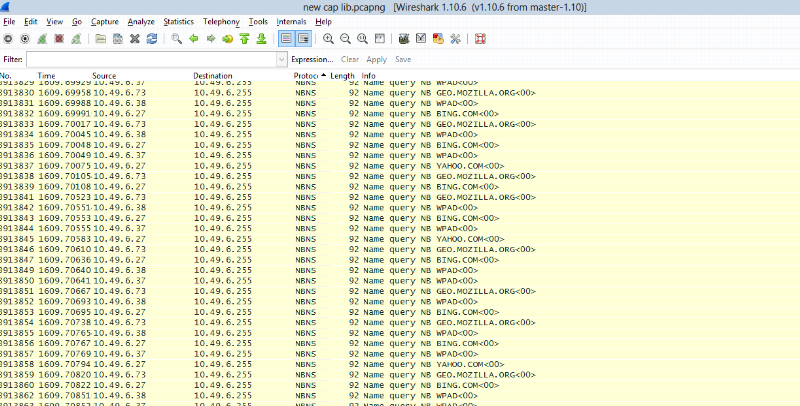This screenshot has height=406, width=800.
Task: Toggle auto scroll during live capture
Action: (x=303, y=39)
